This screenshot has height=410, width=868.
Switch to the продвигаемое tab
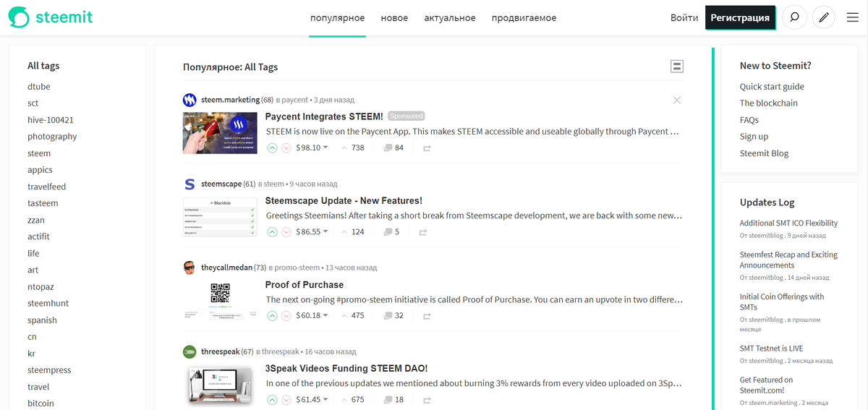click(x=524, y=18)
